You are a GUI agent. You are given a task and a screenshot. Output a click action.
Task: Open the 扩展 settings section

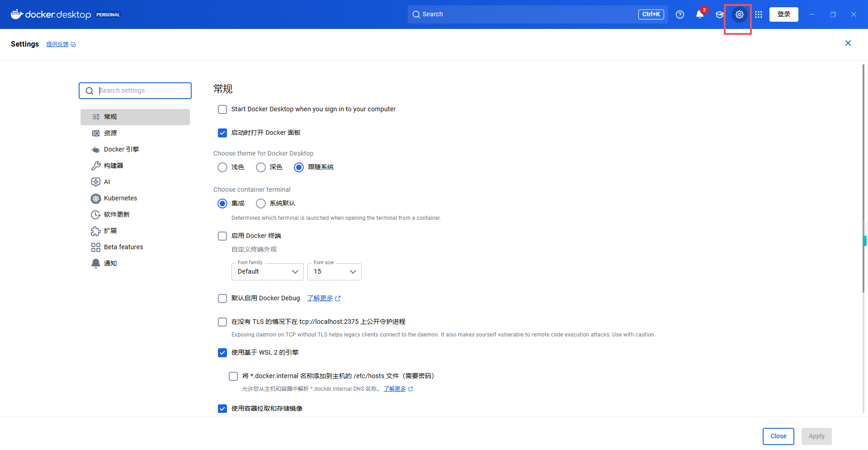(x=135, y=231)
